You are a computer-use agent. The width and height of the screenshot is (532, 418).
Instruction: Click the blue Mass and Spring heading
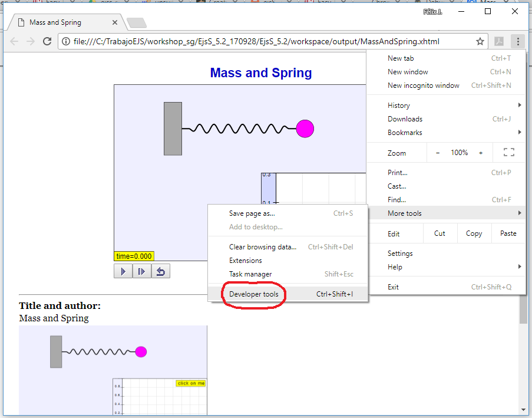(x=261, y=73)
